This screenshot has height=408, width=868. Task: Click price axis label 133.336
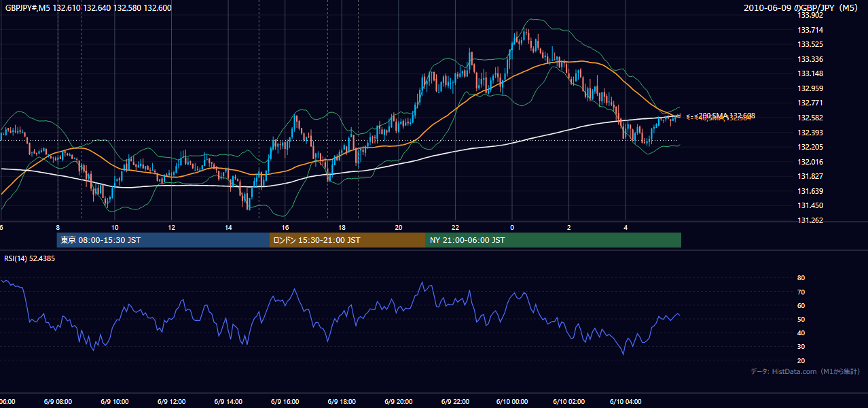[x=810, y=59]
